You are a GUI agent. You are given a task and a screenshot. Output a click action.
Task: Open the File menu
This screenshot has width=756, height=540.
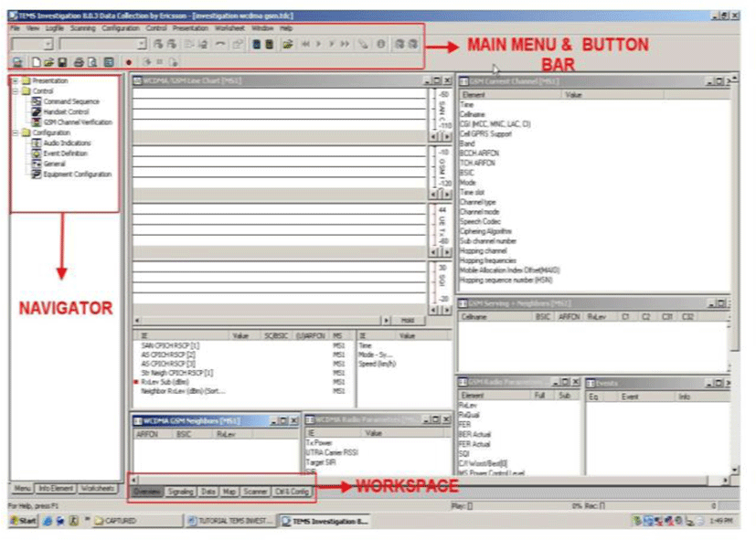tap(15, 28)
